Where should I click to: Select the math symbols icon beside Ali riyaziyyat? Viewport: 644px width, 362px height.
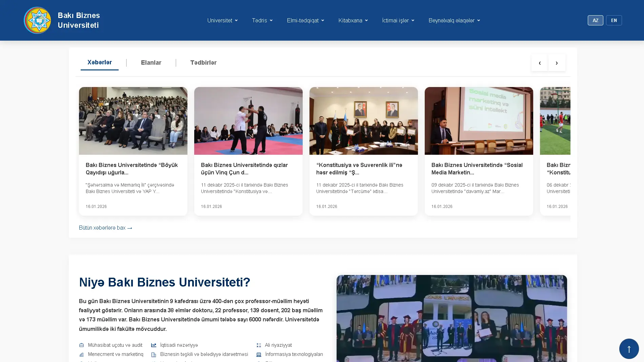pyautogui.click(x=259, y=345)
